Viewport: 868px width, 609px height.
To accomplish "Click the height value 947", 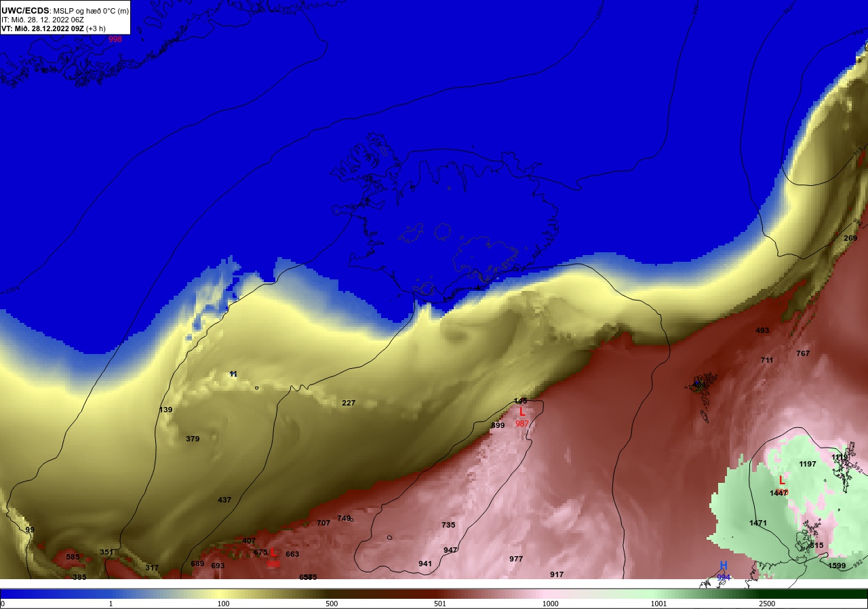I will coord(450,550).
